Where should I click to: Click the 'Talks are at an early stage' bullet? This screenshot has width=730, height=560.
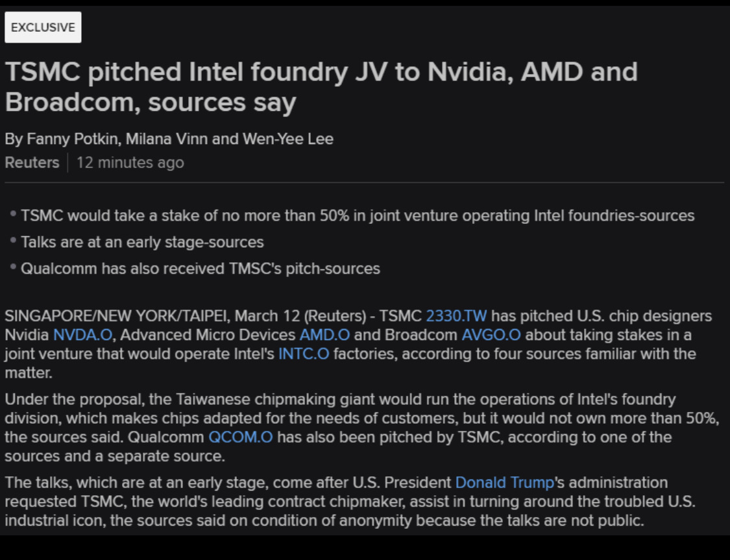[x=142, y=242]
